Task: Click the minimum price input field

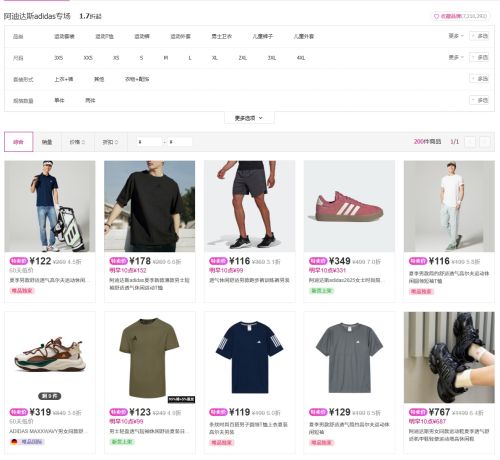Action: pos(149,142)
